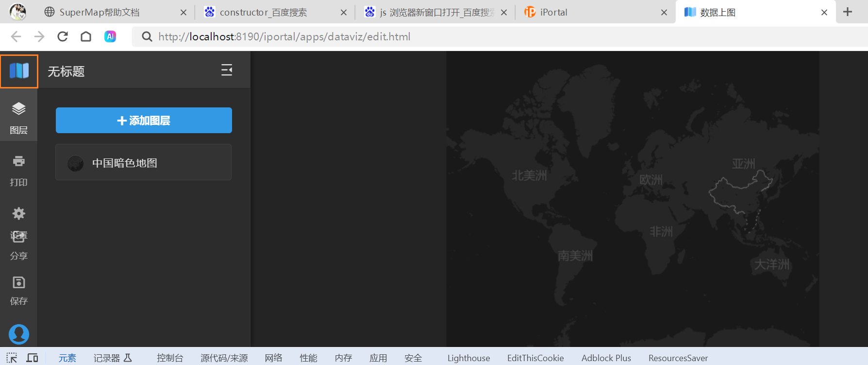Open the Lighthouse DevTools tab
Viewport: 868px width, 365px height.
tap(468, 358)
